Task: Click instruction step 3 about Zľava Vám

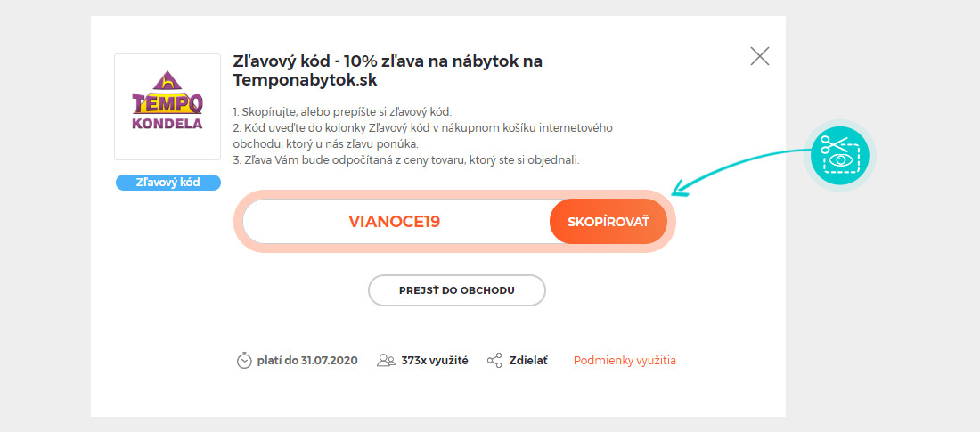Action: point(406,159)
